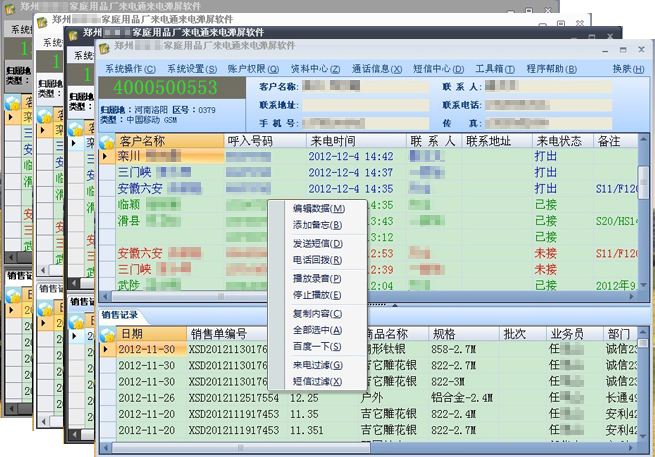
Task: Open 程序帮助(B) menu
Action: point(551,69)
